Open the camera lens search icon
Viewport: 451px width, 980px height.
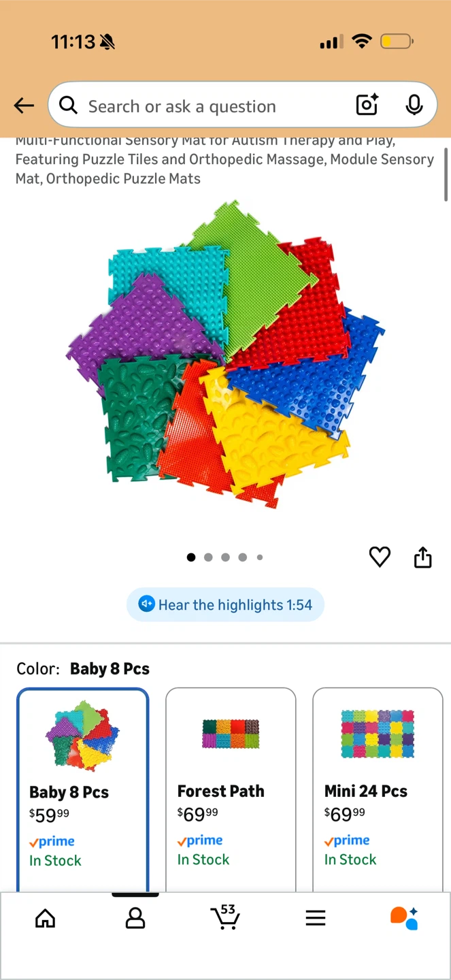click(x=367, y=105)
